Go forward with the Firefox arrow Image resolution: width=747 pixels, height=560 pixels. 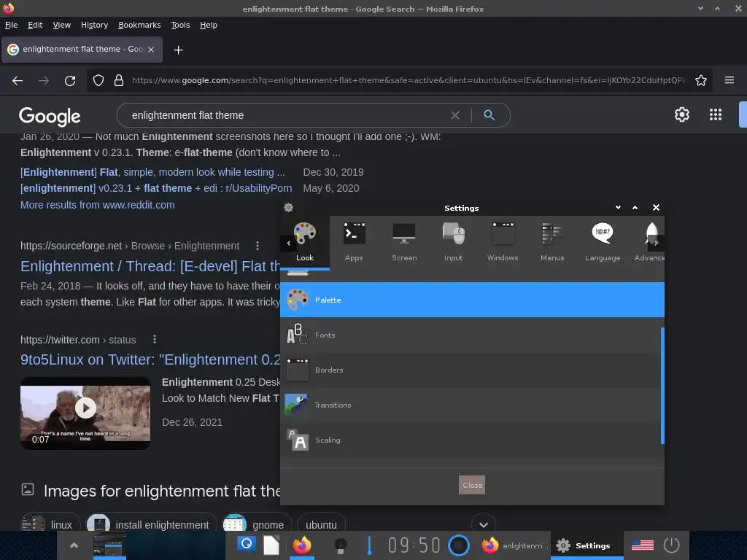pyautogui.click(x=44, y=80)
